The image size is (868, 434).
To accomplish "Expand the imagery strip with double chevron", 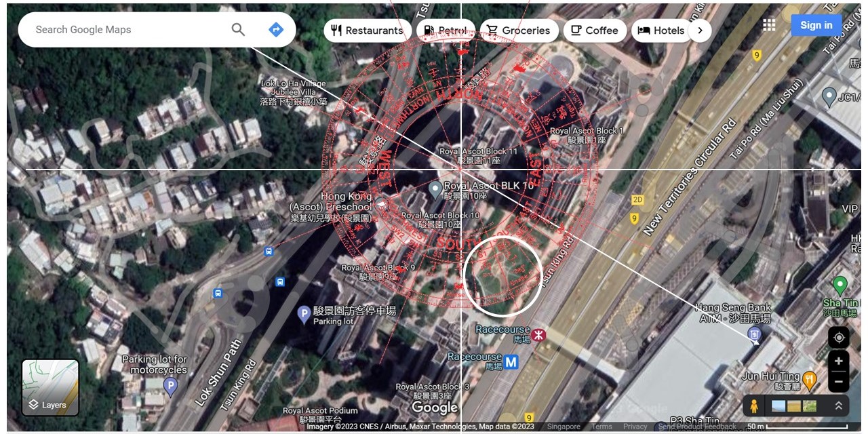I will pyautogui.click(x=838, y=406).
